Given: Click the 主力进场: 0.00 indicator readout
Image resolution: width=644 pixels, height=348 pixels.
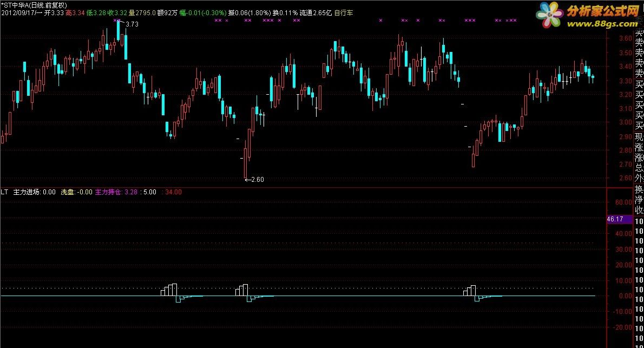Looking at the screenshot, I should pos(35,192).
